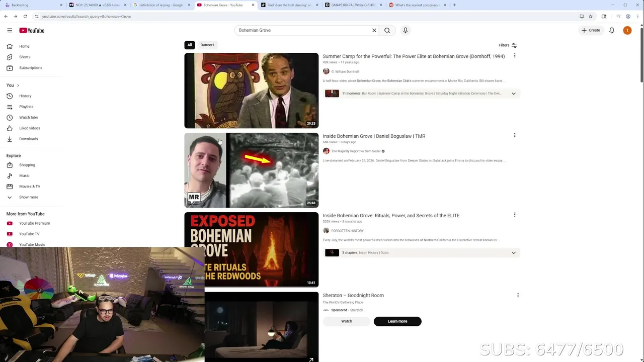Click the red arrow TMR thumbnail
Screen dimensions: 644x362
(x=251, y=170)
